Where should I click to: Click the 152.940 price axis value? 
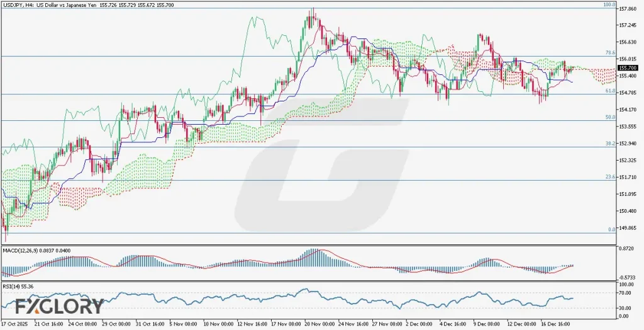tap(627, 143)
